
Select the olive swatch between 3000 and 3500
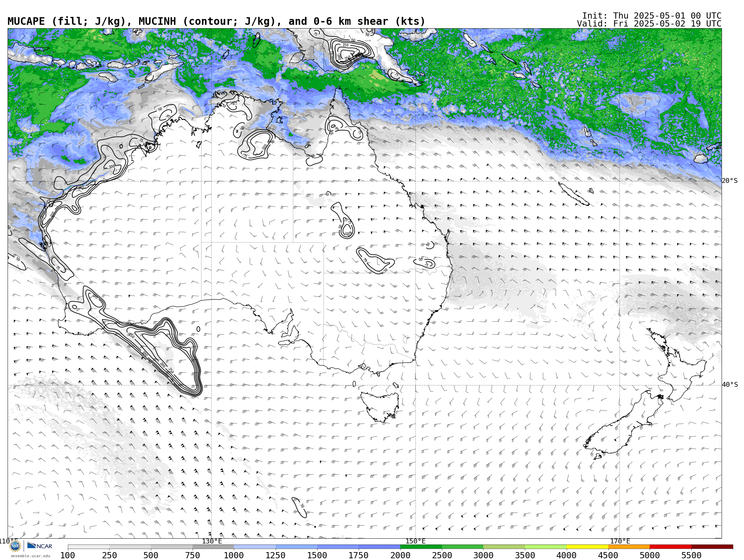504,547
